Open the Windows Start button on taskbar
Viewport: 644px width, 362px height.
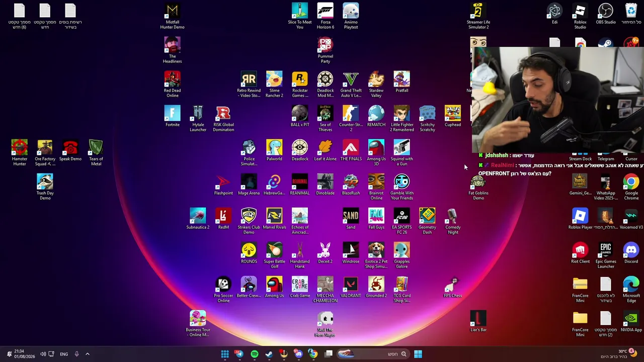click(418, 354)
